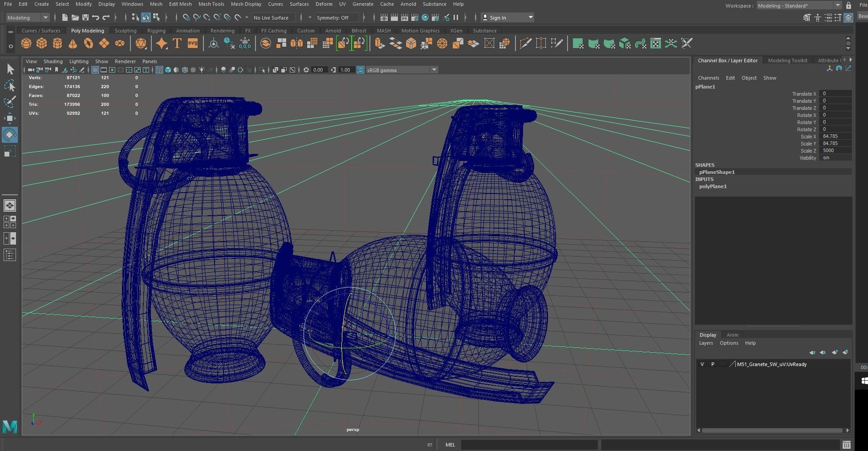Open the UV Editor checker icon
This screenshot has height=451, width=868.
tap(656, 44)
